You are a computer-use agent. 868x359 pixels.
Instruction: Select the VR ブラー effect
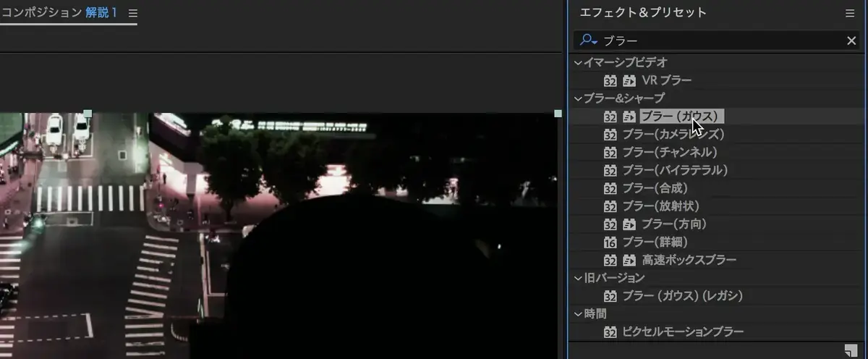click(666, 80)
